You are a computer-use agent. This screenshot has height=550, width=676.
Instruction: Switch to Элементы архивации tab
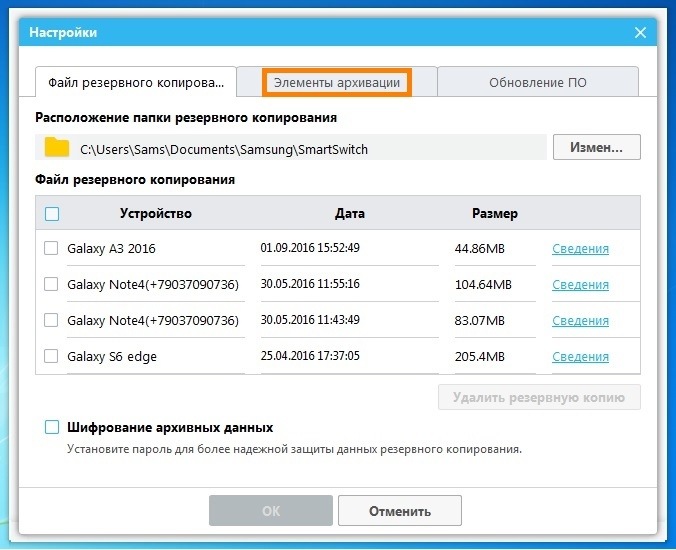click(337, 82)
